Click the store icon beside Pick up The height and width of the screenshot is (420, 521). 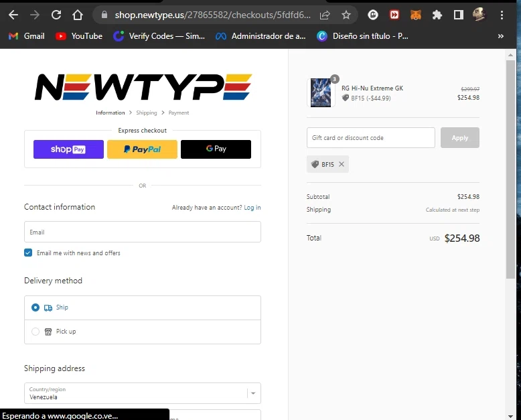click(48, 332)
